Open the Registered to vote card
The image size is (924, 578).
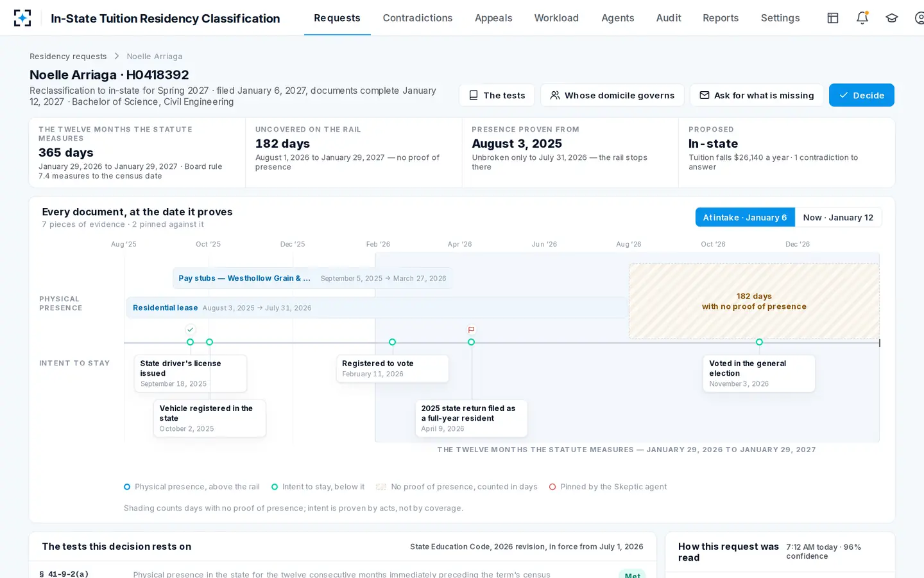pos(392,369)
